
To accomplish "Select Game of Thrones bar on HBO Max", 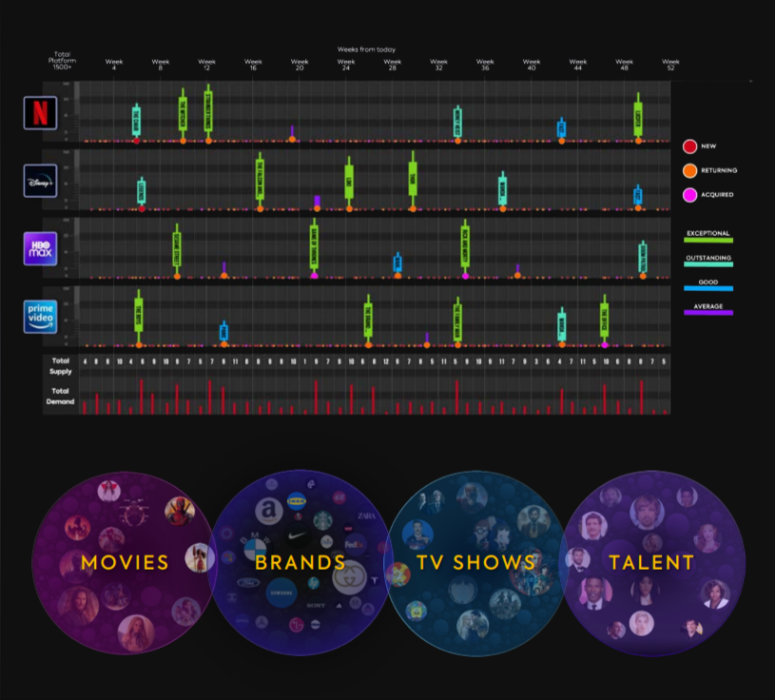I will click(x=314, y=246).
